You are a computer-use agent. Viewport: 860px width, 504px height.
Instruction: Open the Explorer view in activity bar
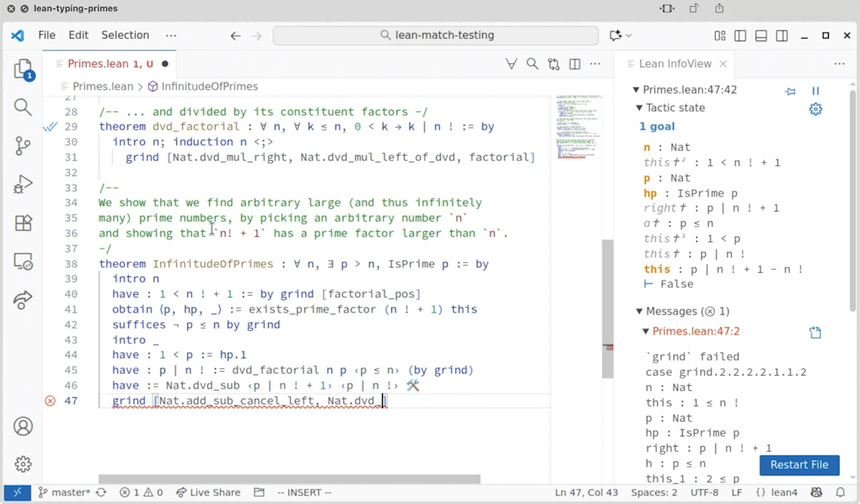coord(23,70)
